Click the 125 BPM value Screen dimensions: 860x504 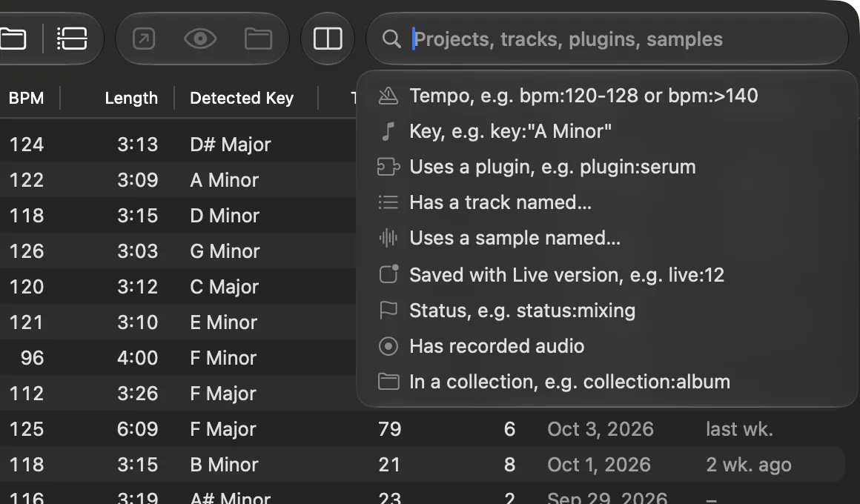pyautogui.click(x=27, y=429)
